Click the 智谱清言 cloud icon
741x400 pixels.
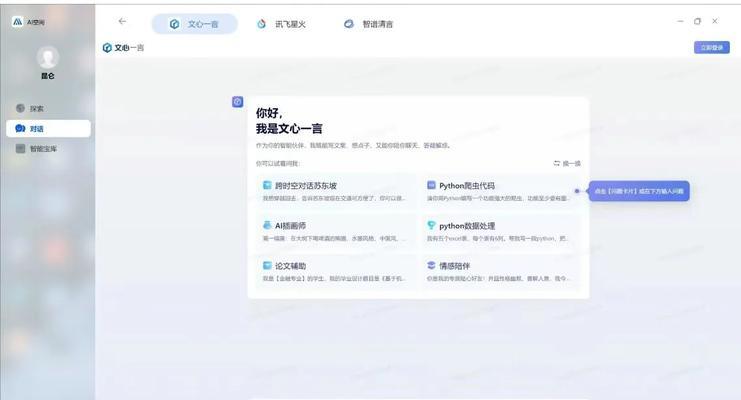[x=349, y=24]
